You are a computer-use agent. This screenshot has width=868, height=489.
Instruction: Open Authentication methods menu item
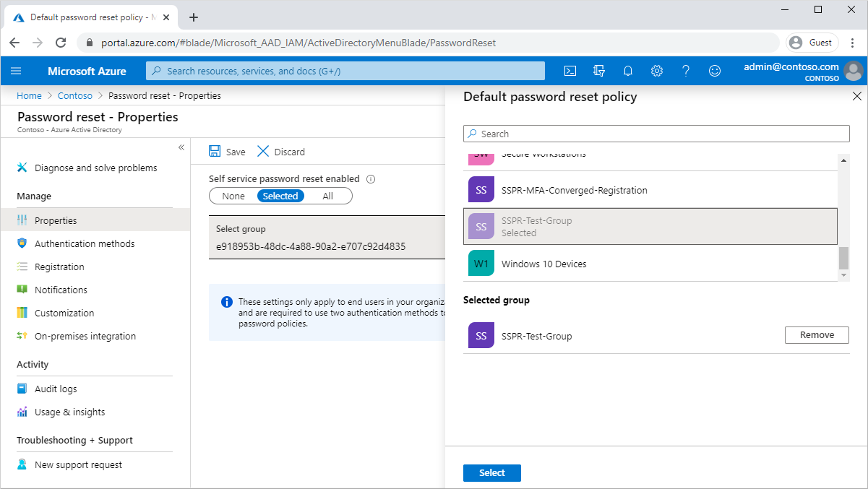tap(85, 243)
